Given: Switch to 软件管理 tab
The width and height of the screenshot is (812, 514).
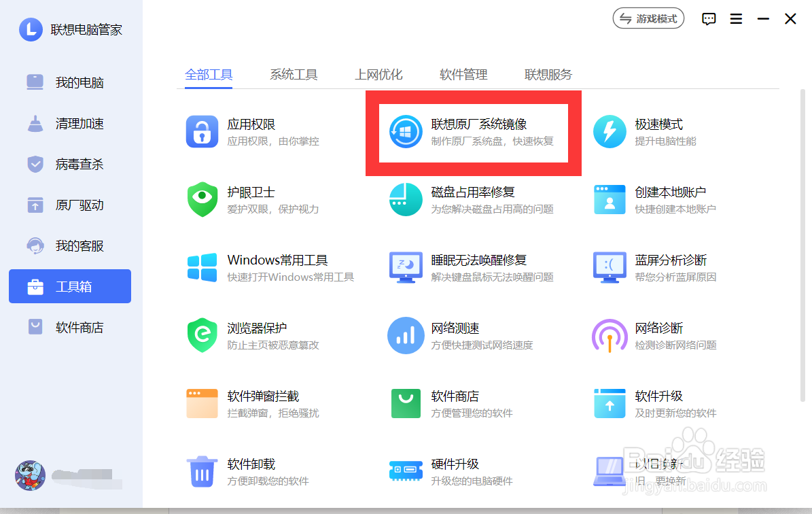Looking at the screenshot, I should tap(463, 75).
